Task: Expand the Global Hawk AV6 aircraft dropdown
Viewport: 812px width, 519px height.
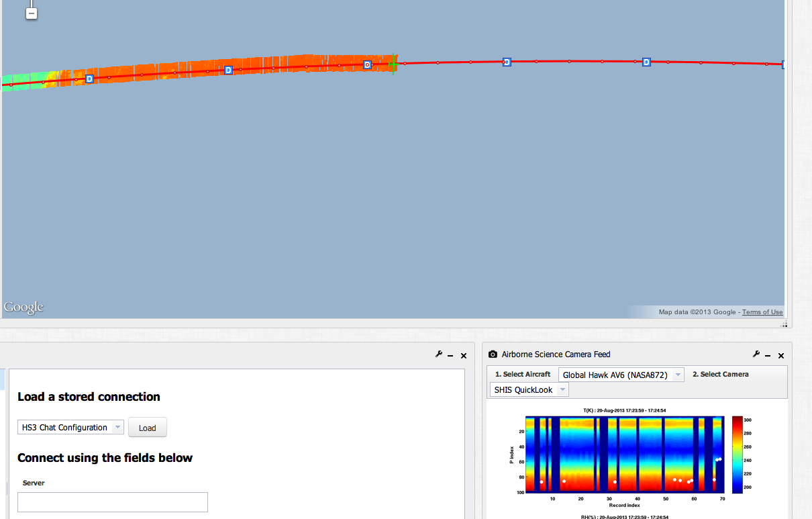Action: point(621,375)
